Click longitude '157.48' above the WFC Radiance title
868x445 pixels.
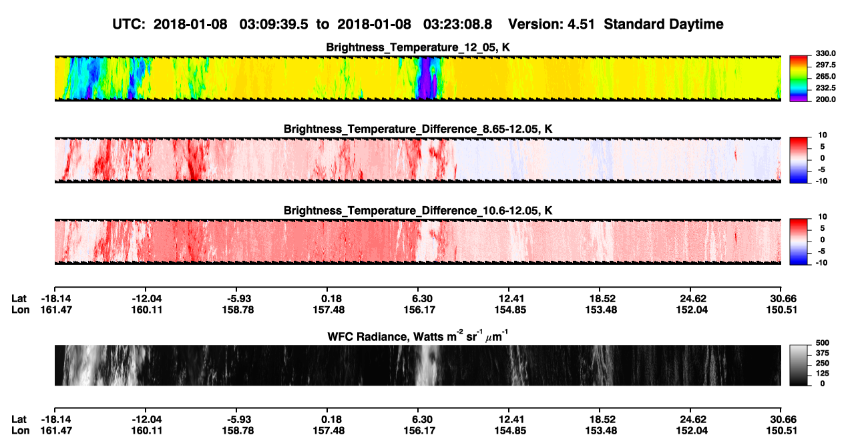(x=329, y=310)
